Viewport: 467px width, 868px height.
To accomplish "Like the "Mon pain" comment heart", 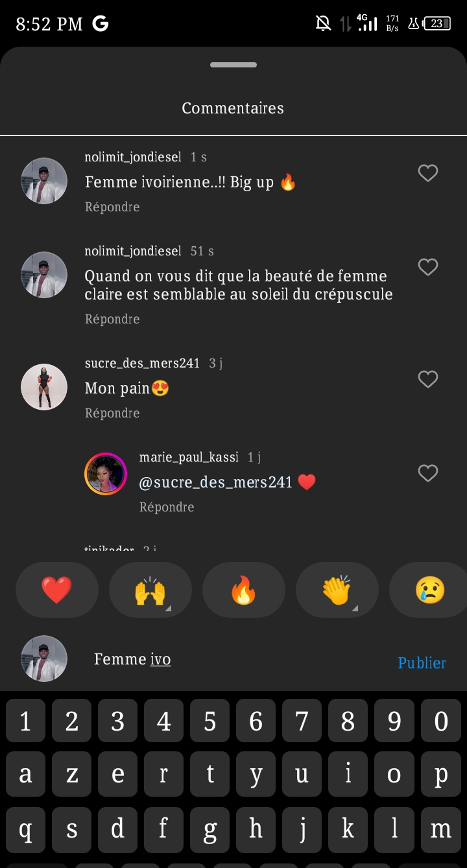I will click(428, 379).
